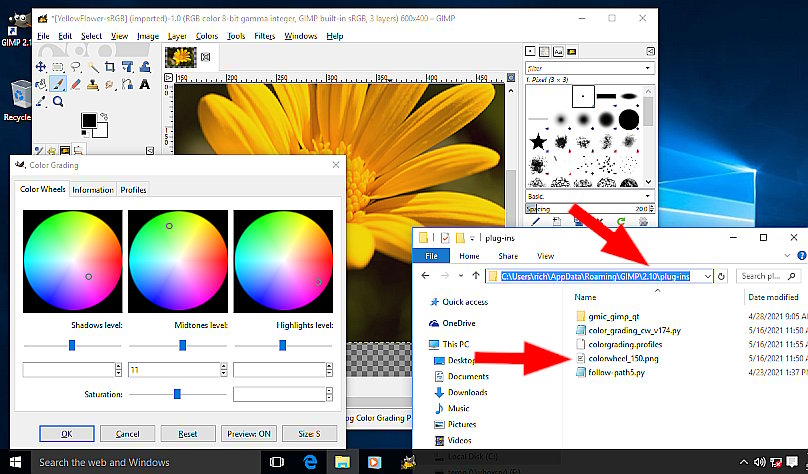Click OK in Color Grading dialog
Image resolution: width=808 pixels, height=474 pixels.
coord(66,434)
